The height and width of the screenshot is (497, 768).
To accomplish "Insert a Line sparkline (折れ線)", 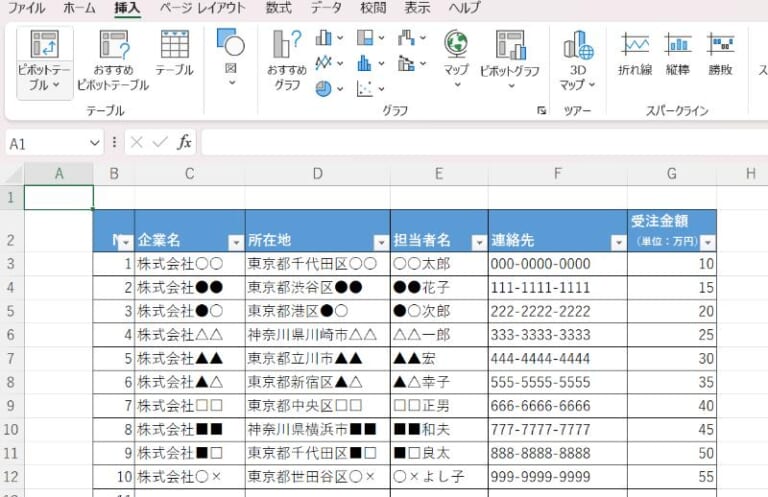I will point(635,54).
